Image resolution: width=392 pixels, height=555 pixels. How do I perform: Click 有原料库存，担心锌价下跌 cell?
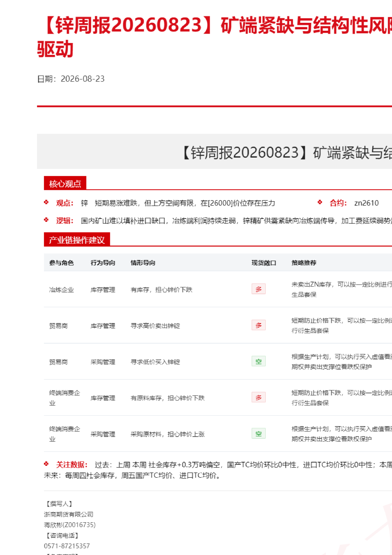pyautogui.click(x=168, y=398)
